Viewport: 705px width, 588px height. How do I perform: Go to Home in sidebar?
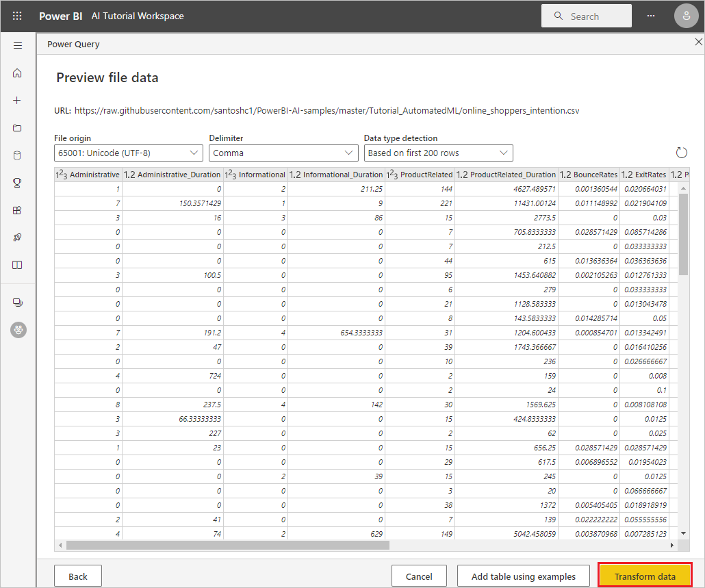17,73
